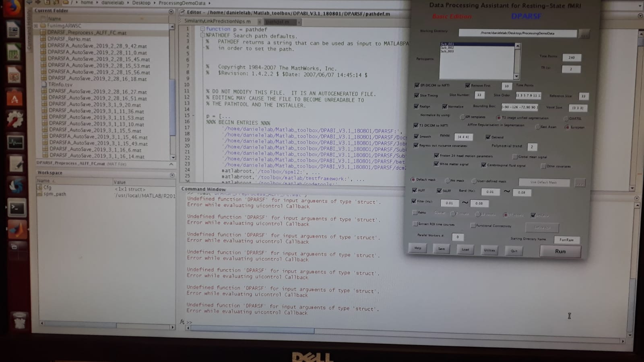Click the Save button in DPARSF
The image size is (644, 362).
pyautogui.click(x=442, y=249)
